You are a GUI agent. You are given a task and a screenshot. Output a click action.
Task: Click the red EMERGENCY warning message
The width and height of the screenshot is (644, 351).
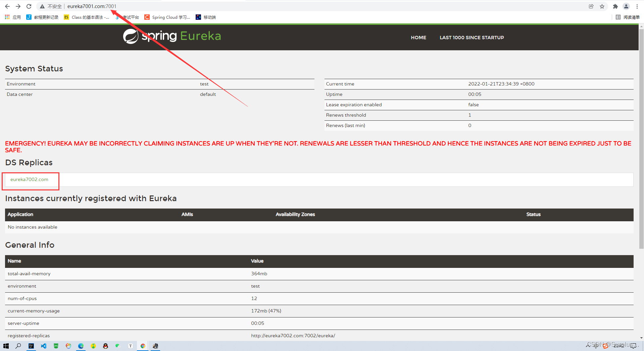click(318, 147)
